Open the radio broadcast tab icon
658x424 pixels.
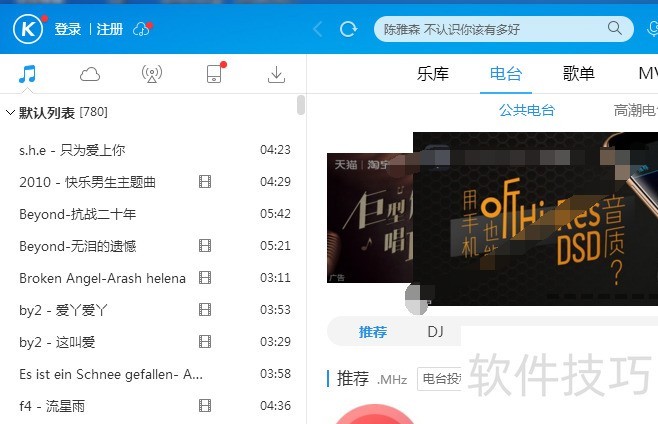152,74
